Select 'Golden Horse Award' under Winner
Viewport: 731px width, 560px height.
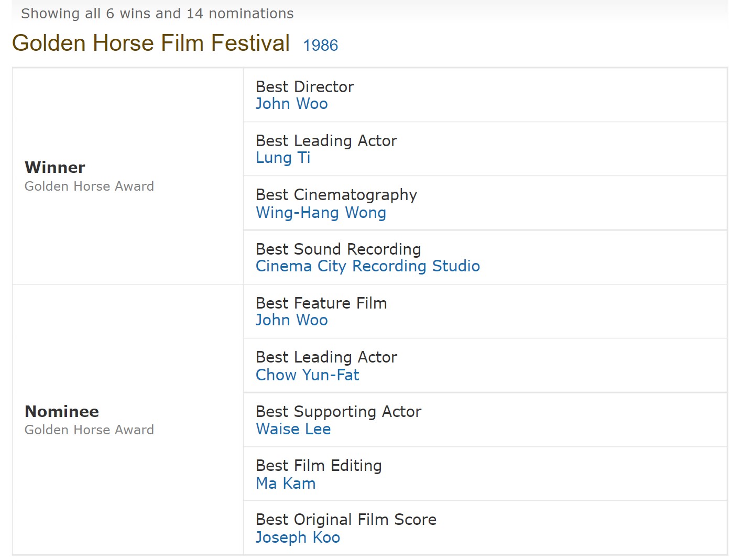click(x=89, y=186)
